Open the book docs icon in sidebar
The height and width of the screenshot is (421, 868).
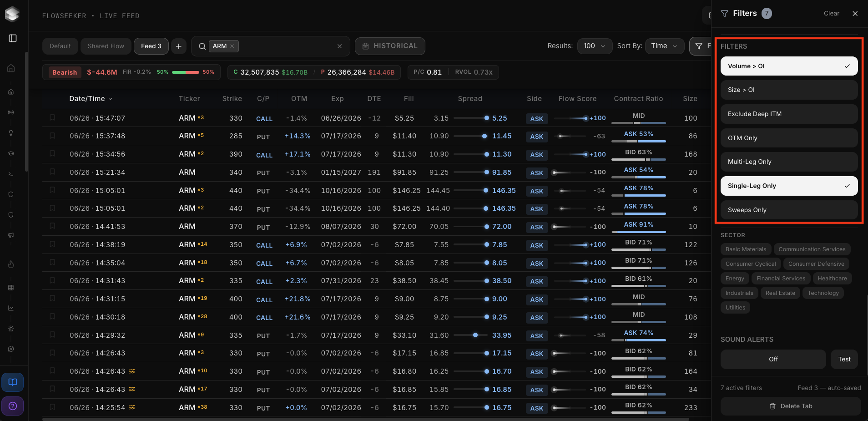point(13,382)
